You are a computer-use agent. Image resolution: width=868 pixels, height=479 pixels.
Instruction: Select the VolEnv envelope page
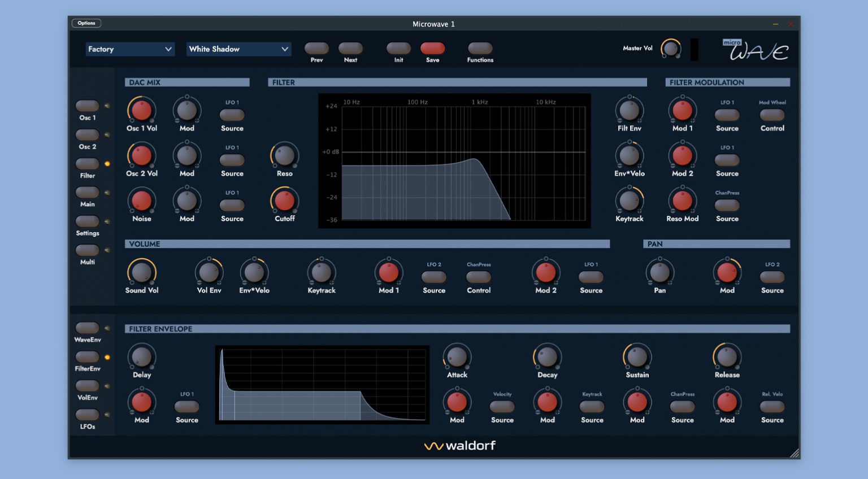pos(87,385)
